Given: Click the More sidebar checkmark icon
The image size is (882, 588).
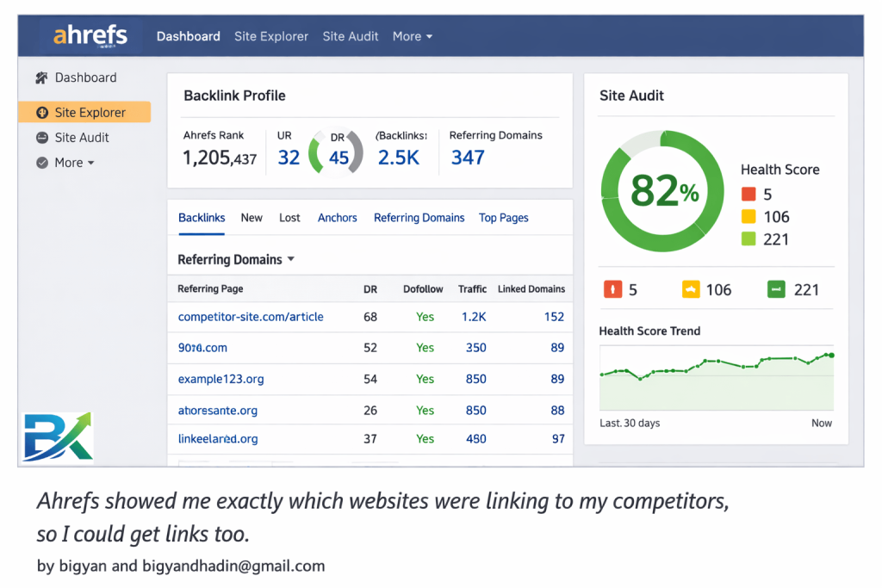Looking at the screenshot, I should click(x=42, y=163).
